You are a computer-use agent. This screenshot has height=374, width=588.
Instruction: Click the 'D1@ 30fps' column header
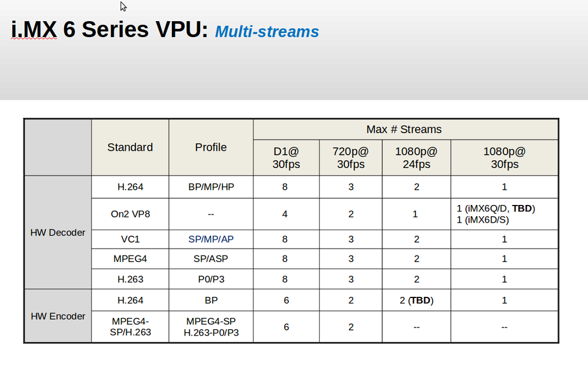coord(286,157)
